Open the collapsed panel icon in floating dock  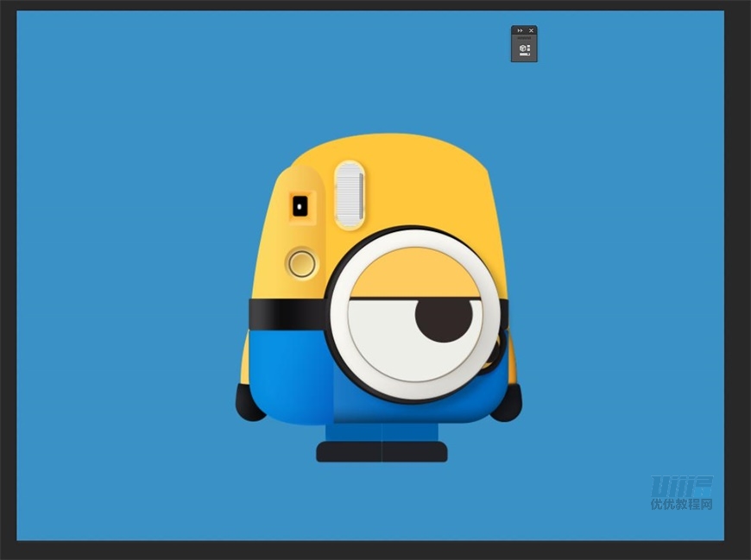[x=523, y=50]
